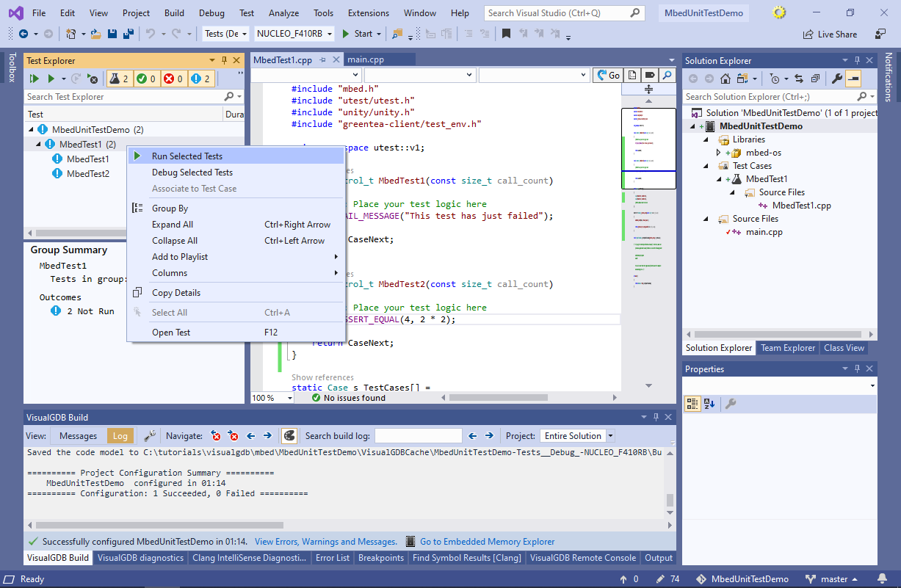The image size is (901, 588).
Task: Click the Cancel test run icon in Test Explorer
Action: [93, 79]
